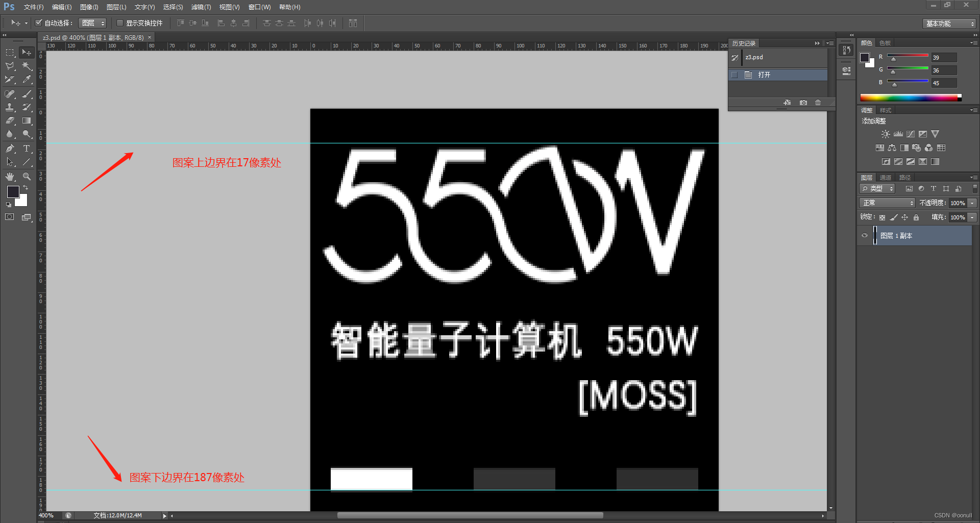Toggle the 自动选择 checkbox

pos(38,22)
